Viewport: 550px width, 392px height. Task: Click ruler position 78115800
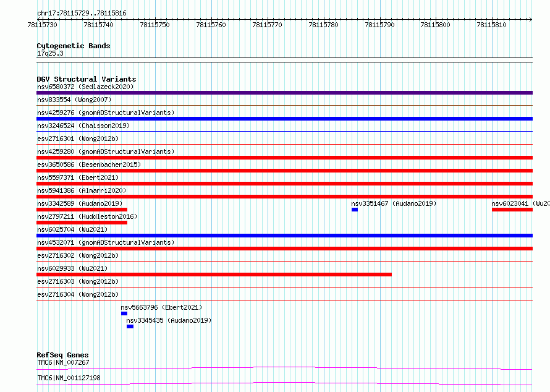(435, 25)
